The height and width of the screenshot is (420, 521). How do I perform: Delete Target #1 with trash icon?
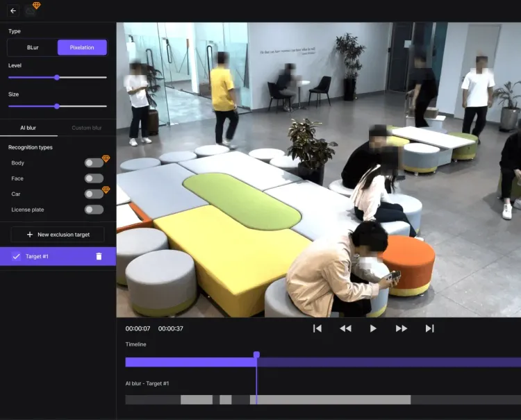(x=99, y=256)
